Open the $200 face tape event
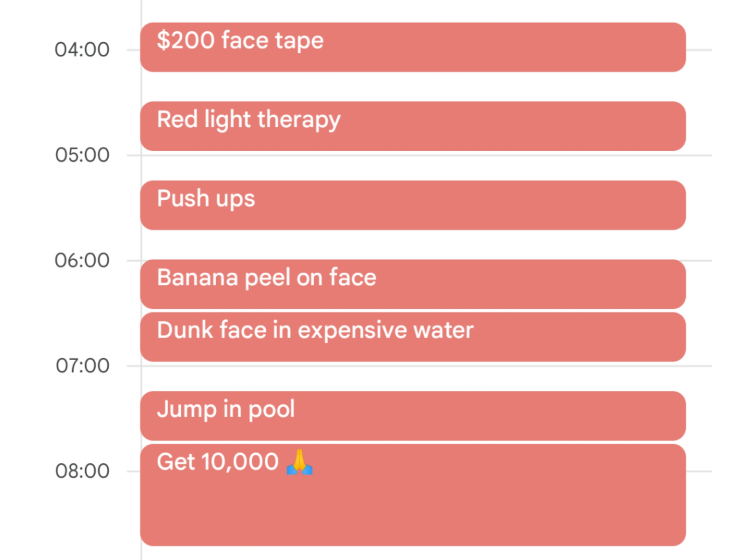Viewport: 747px width, 560px height. tap(413, 47)
